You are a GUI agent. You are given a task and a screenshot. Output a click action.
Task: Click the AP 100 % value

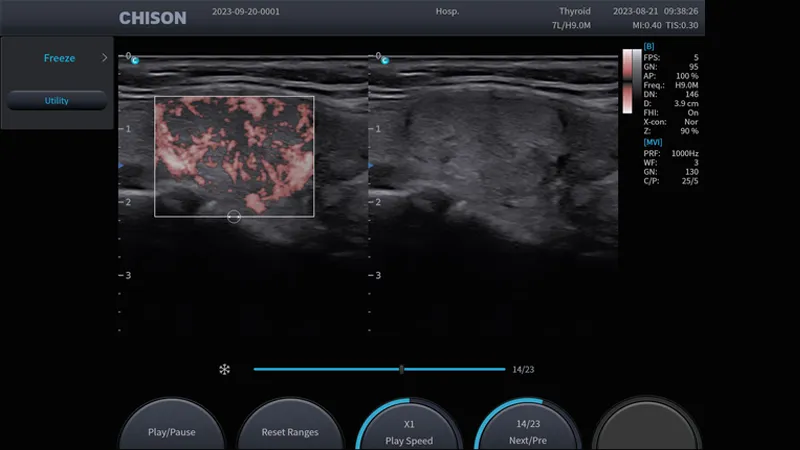(x=687, y=76)
